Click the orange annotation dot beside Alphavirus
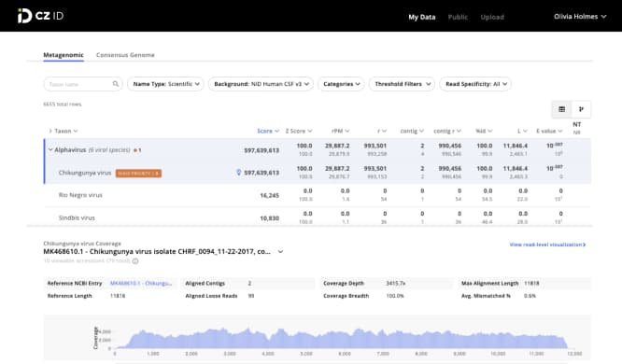This screenshot has width=622, height=364. (135, 150)
